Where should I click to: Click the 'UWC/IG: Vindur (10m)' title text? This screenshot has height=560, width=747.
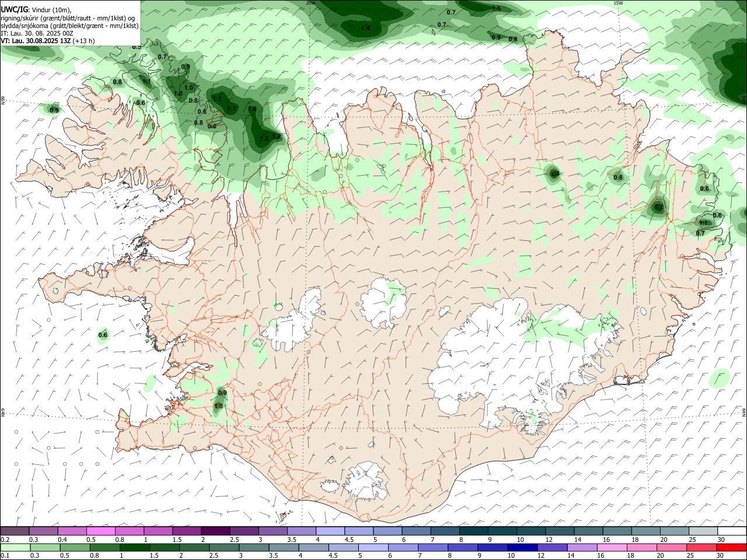coord(36,9)
